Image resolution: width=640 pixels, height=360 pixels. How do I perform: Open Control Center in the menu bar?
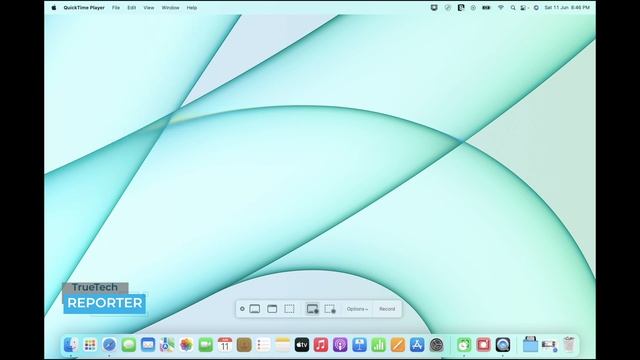click(x=524, y=7)
